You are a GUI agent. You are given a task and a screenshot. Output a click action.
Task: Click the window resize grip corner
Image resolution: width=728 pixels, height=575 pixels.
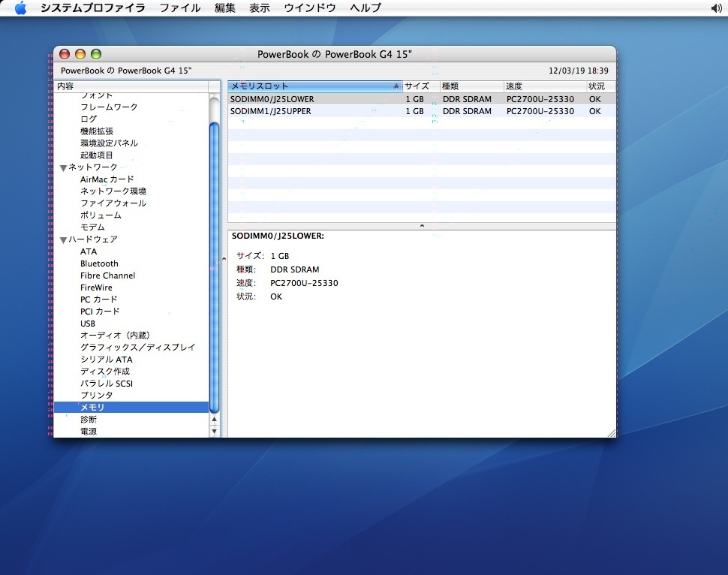click(x=611, y=432)
